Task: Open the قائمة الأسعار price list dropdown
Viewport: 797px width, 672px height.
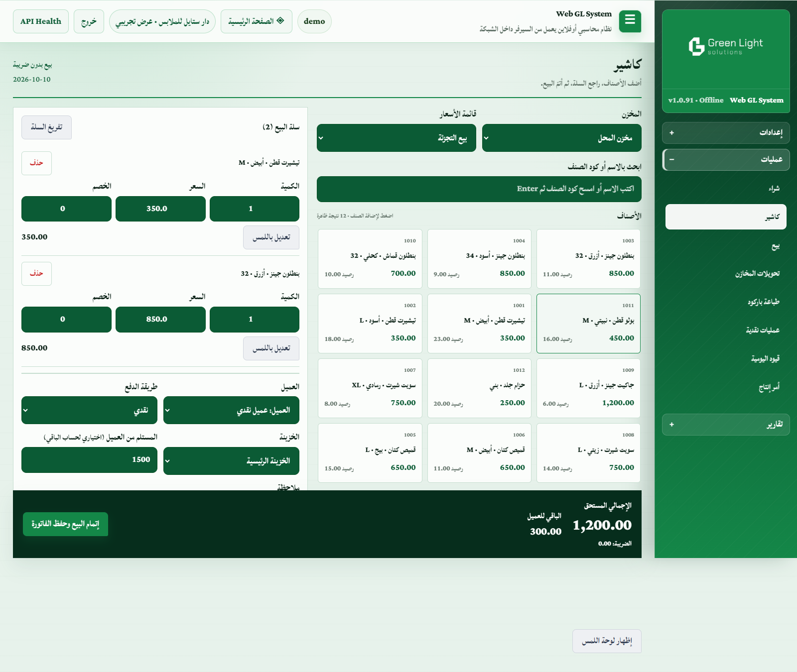Action: [x=397, y=138]
